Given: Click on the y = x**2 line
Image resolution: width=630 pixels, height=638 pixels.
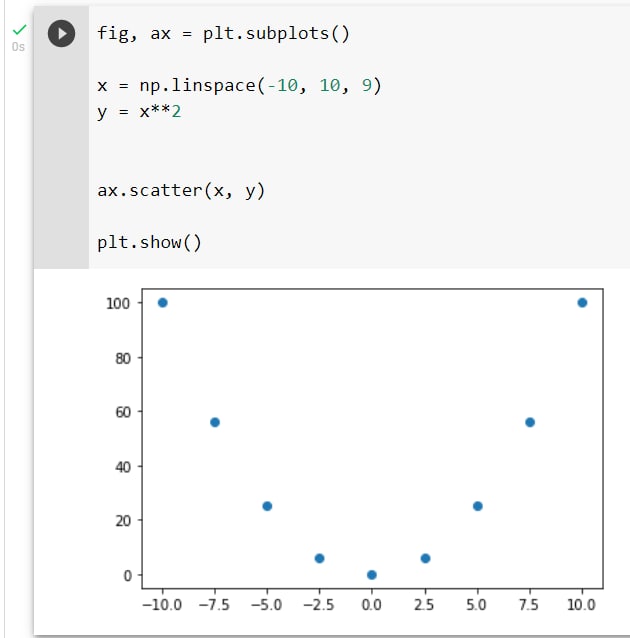Looking at the screenshot, I should (x=139, y=111).
